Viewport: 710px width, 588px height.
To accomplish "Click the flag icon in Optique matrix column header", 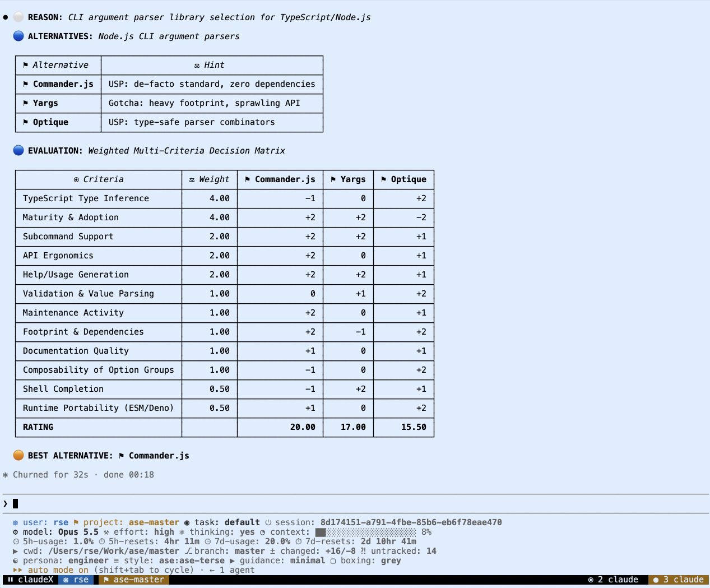I will [384, 179].
